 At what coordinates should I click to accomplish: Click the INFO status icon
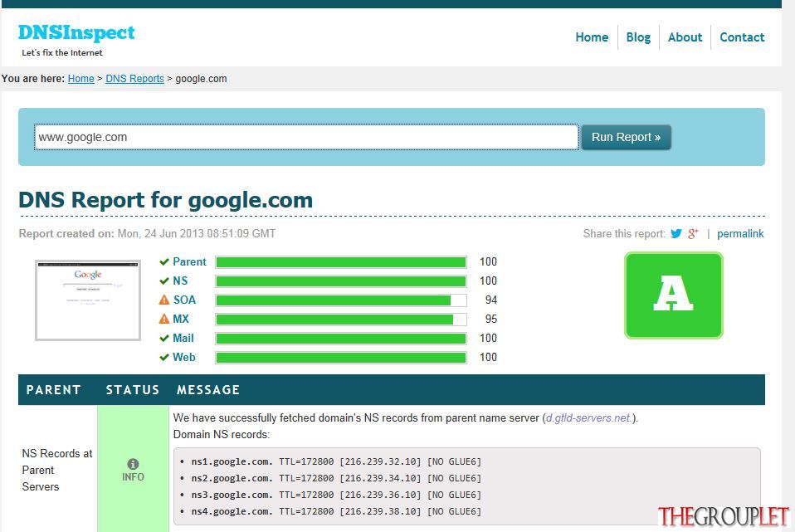133,464
